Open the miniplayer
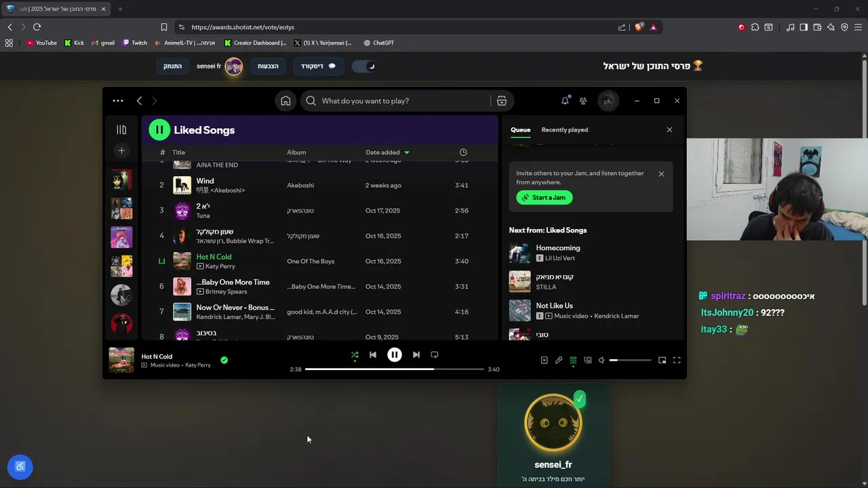The width and height of the screenshot is (868, 488). pyautogui.click(x=662, y=361)
